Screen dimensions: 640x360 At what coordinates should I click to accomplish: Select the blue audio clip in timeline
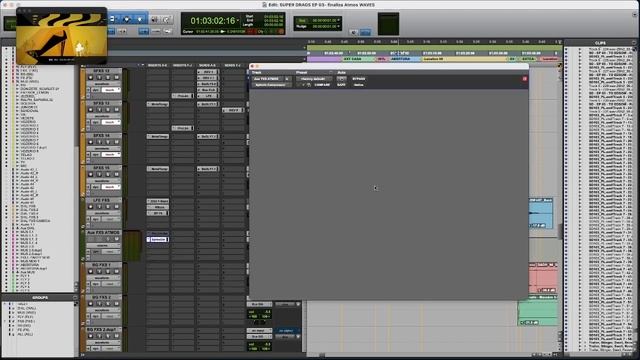point(540,213)
